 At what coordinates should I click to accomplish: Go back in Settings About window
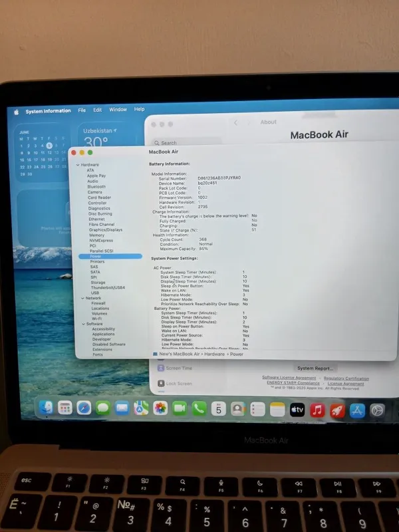[x=236, y=123]
